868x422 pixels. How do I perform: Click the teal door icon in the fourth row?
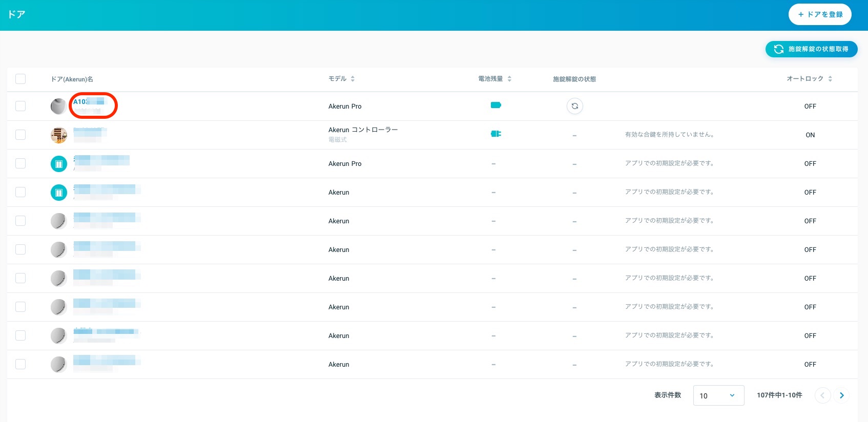click(x=59, y=193)
